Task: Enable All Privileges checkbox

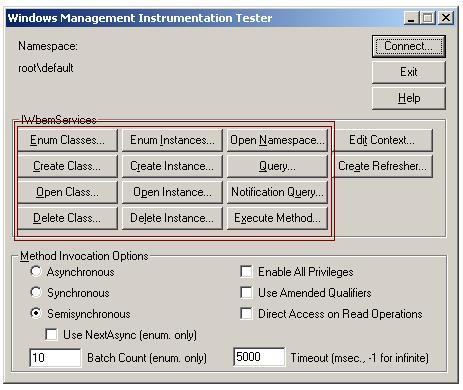Action: point(246,271)
